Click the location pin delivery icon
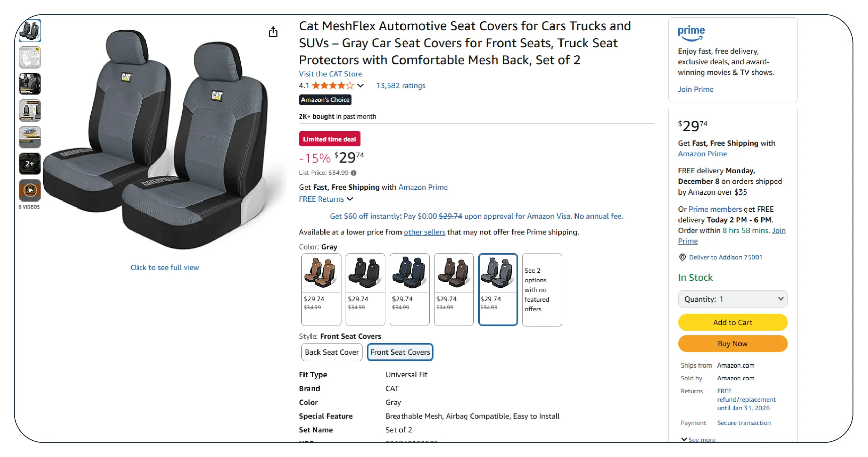868x457 pixels. click(682, 257)
